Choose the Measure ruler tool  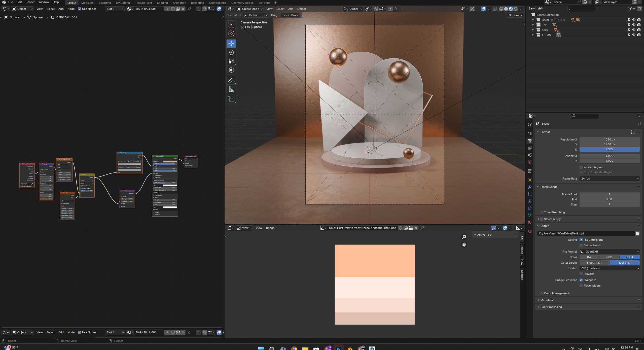point(231,89)
